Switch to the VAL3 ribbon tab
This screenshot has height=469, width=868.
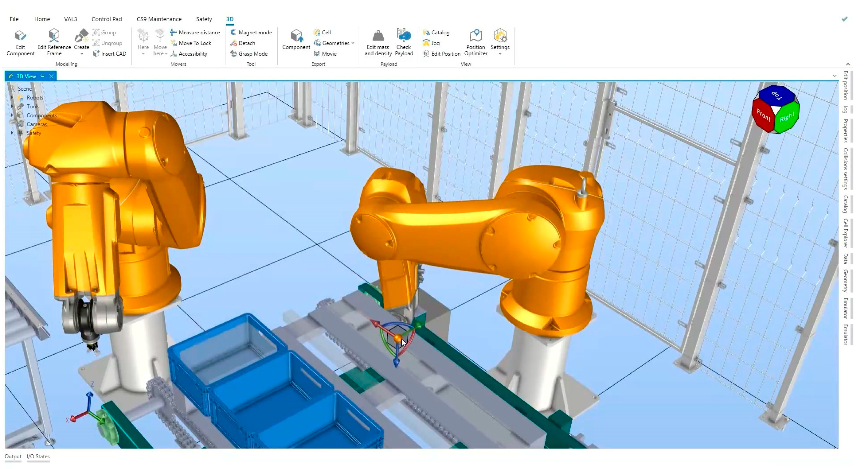pyautogui.click(x=70, y=19)
